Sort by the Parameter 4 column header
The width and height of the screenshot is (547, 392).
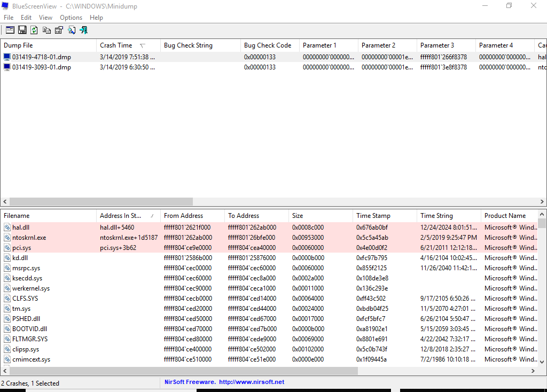coord(505,45)
